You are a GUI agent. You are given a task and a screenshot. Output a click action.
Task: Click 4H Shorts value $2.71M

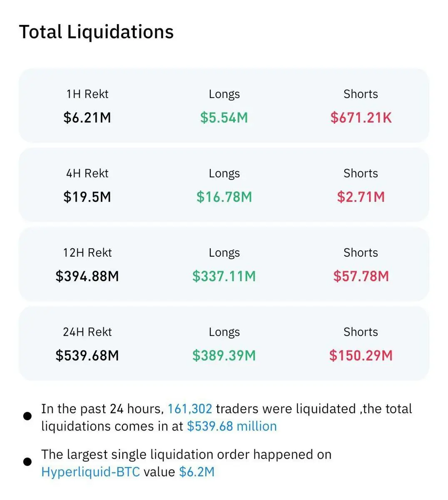(361, 197)
